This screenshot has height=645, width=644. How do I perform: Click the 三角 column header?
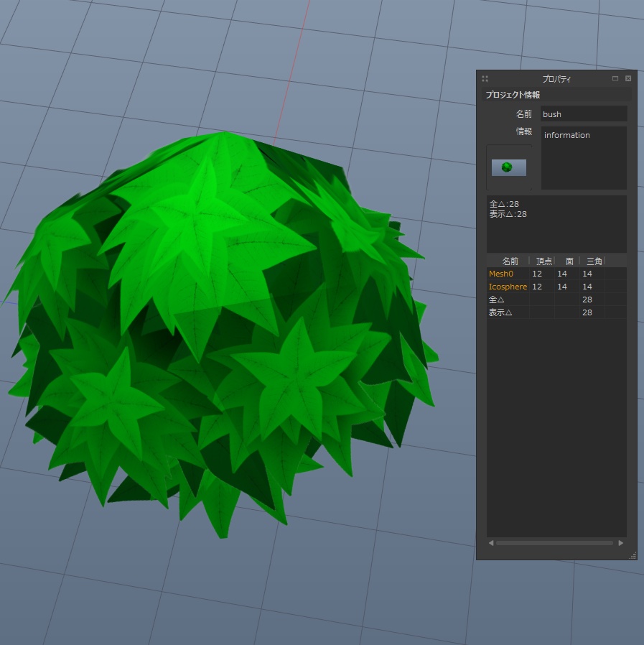[593, 261]
